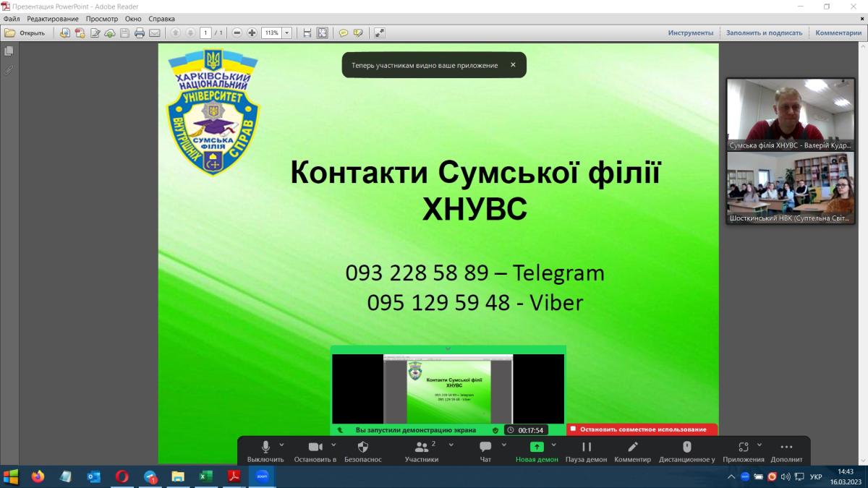Image resolution: width=868 pixels, height=488 pixels.
Task: Show page thumbnails in left sidebar
Action: tap(9, 51)
